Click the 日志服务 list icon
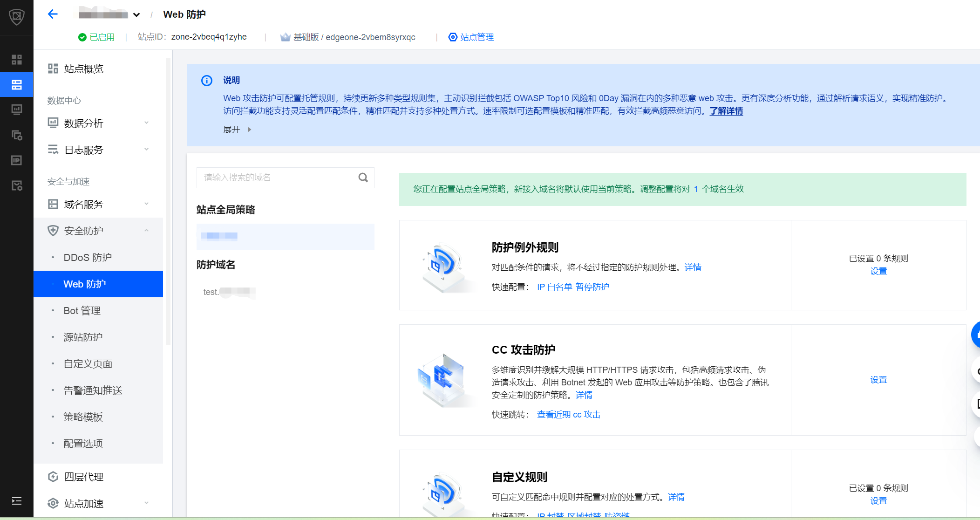Viewport: 980px width, 520px height. (53, 150)
